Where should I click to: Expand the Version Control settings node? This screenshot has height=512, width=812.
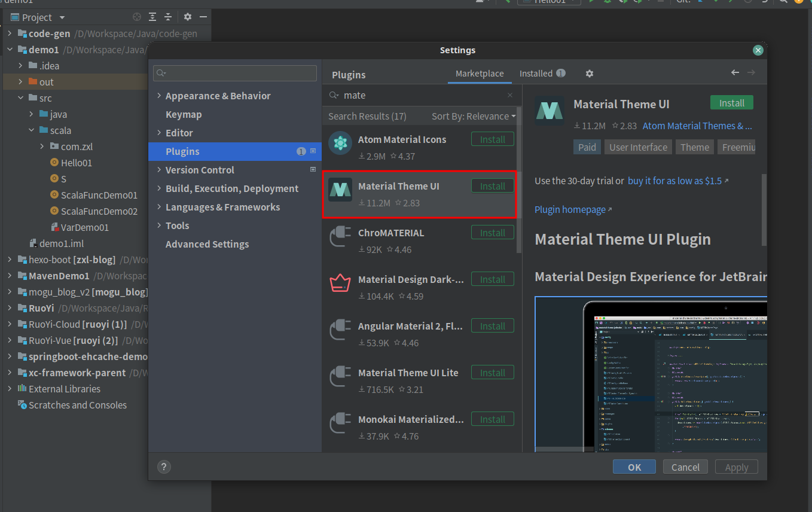click(159, 170)
